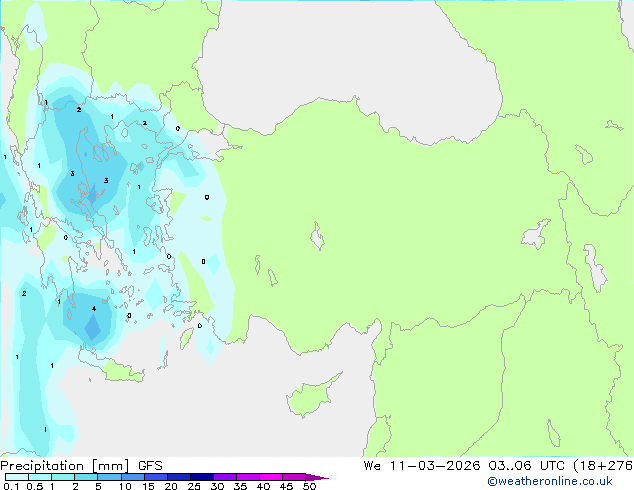Click the legend swatch between 5 and 10
The width and height of the screenshot is (634, 490).
tap(110, 477)
